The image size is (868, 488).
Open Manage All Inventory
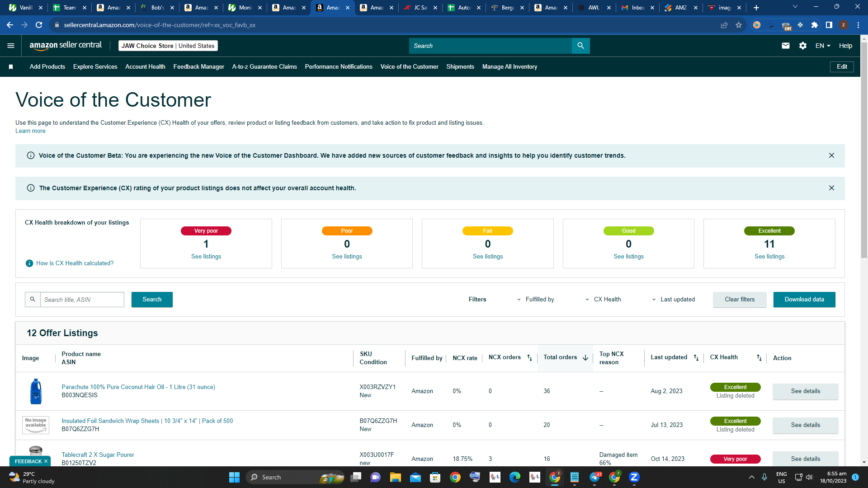click(x=509, y=67)
